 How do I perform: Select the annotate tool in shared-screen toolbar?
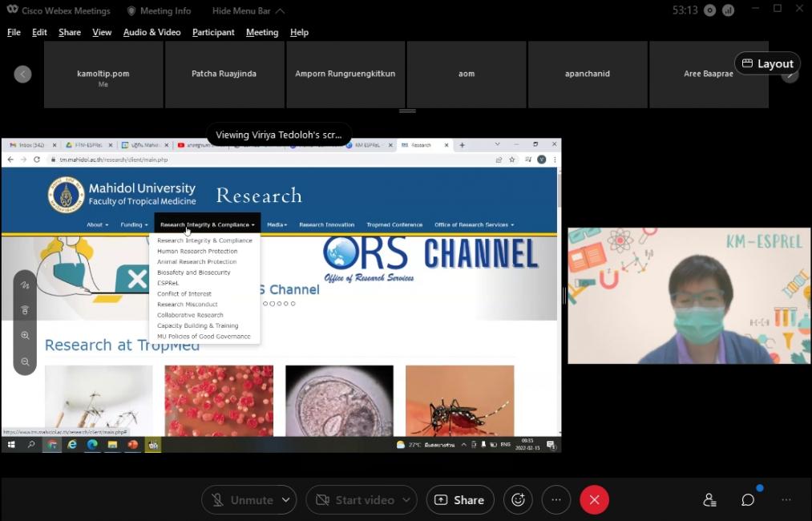click(25, 285)
